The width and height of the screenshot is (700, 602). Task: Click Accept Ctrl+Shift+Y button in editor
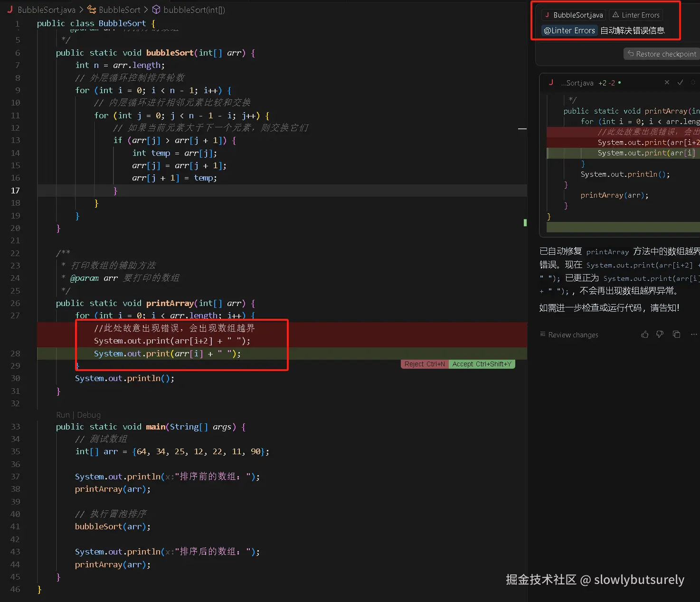point(482,364)
